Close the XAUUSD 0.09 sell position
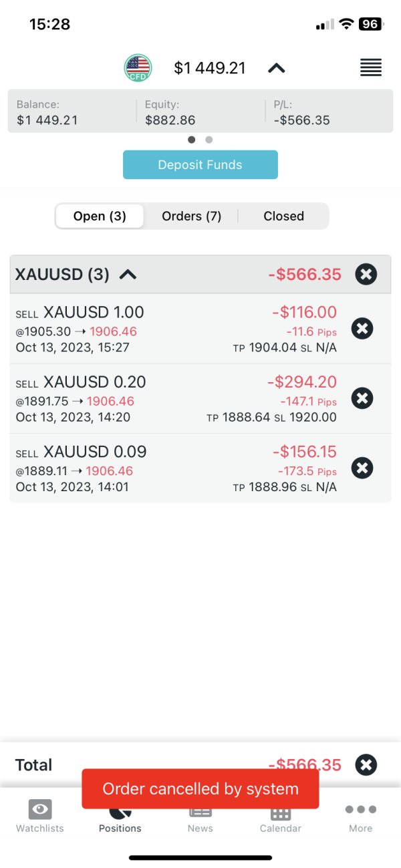401x868 pixels. click(362, 468)
